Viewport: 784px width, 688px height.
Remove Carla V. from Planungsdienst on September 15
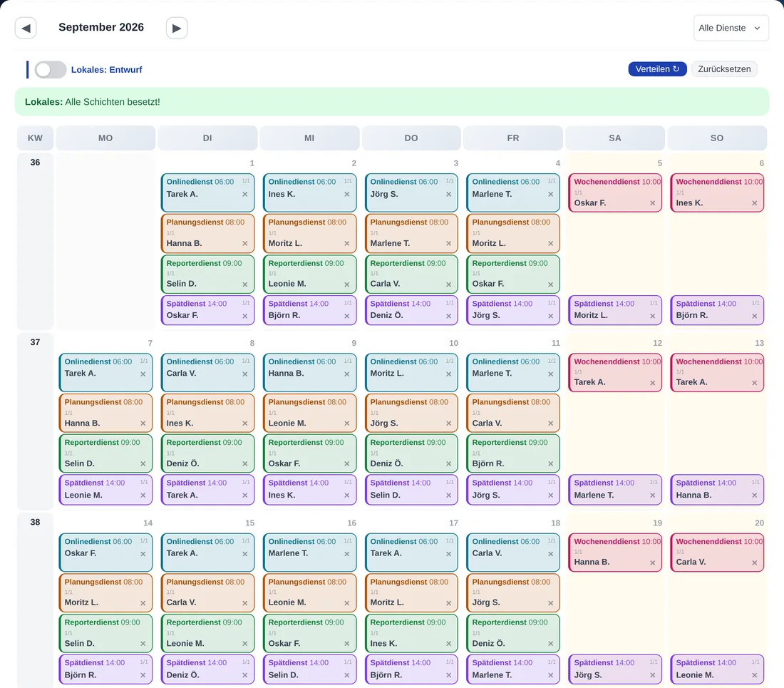click(245, 603)
